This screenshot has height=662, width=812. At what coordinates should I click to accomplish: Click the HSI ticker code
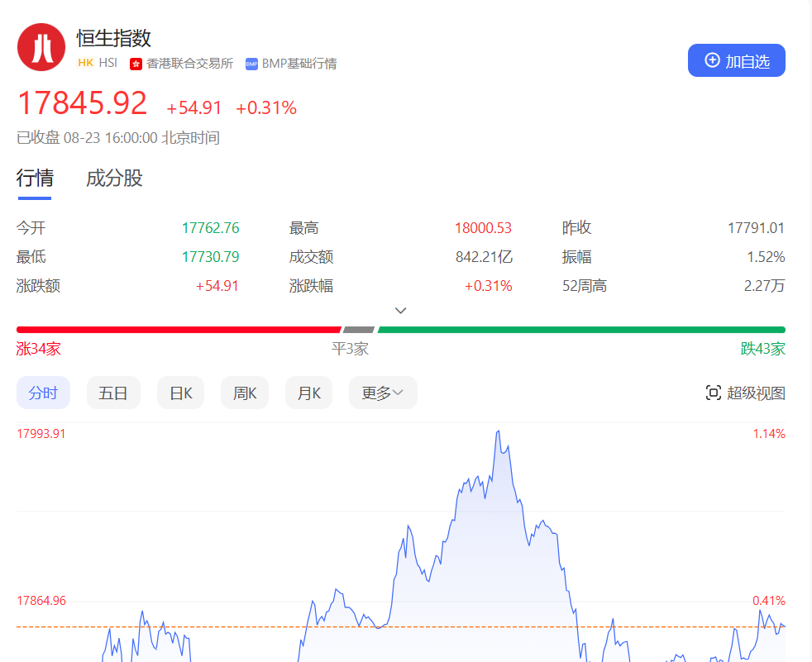107,63
